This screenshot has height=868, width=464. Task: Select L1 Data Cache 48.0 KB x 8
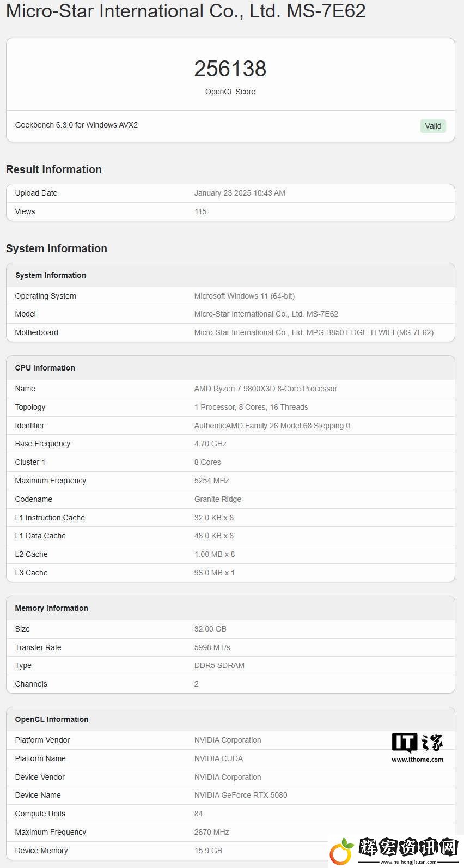(214, 536)
